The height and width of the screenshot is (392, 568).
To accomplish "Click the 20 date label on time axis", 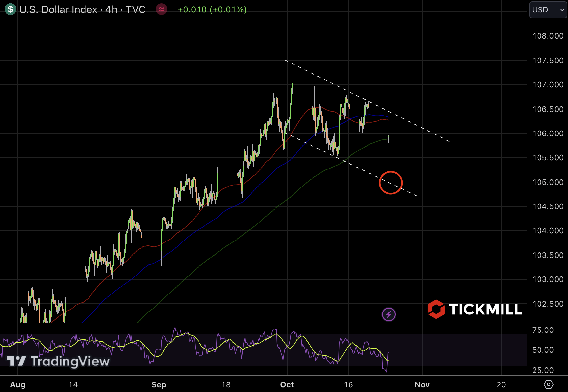I will [x=501, y=385].
